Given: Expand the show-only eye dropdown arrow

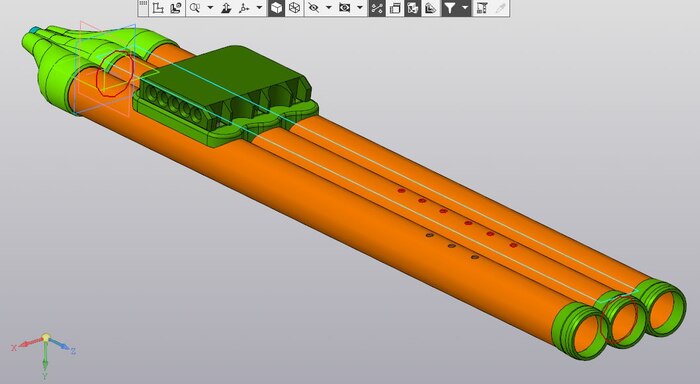Looking at the screenshot, I should click(x=359, y=8).
